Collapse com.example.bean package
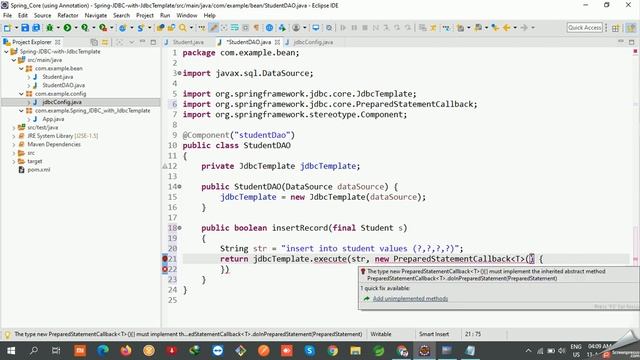The width and height of the screenshot is (640, 360). pos(21,69)
